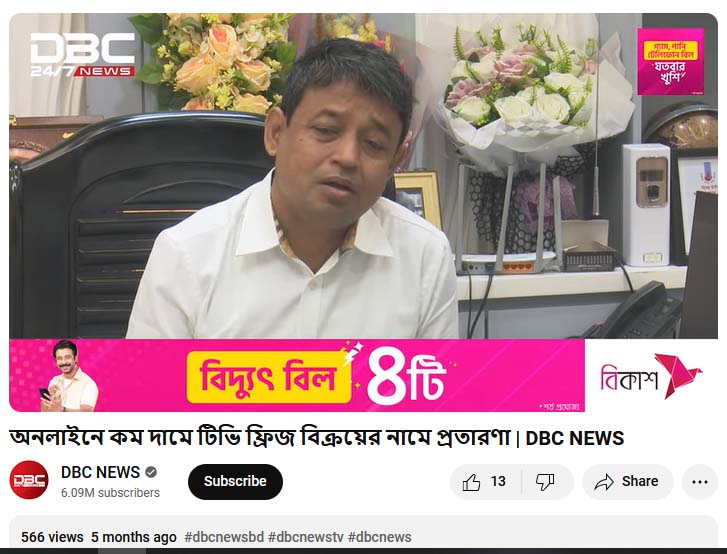Click the Bengali video title text
Viewport: 727px width, 554px height.
260,437
